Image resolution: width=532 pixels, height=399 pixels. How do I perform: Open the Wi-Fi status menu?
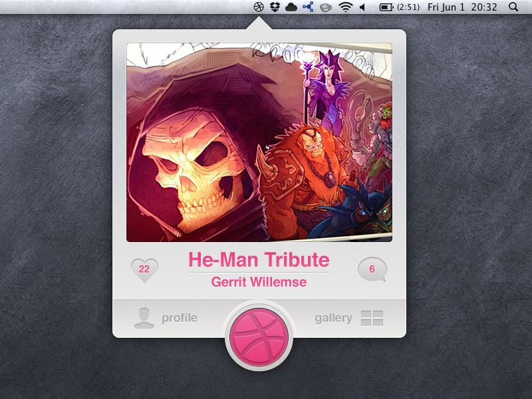[x=345, y=7]
